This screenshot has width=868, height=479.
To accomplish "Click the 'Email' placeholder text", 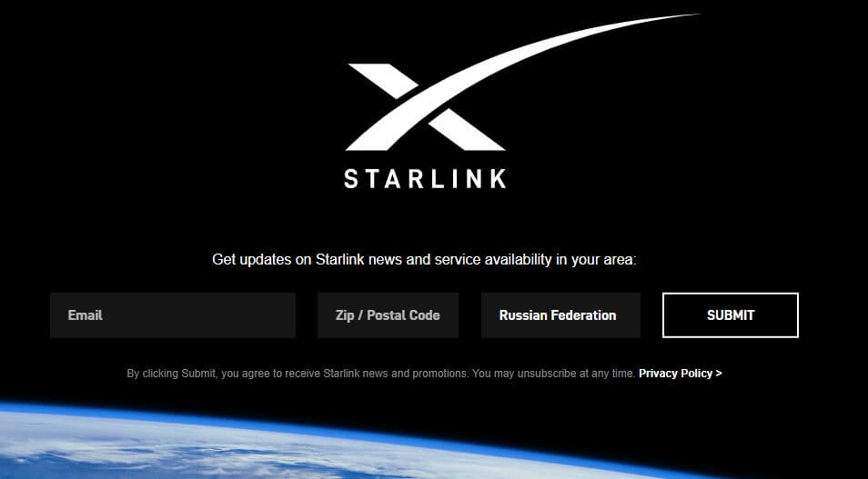I will pyautogui.click(x=86, y=315).
